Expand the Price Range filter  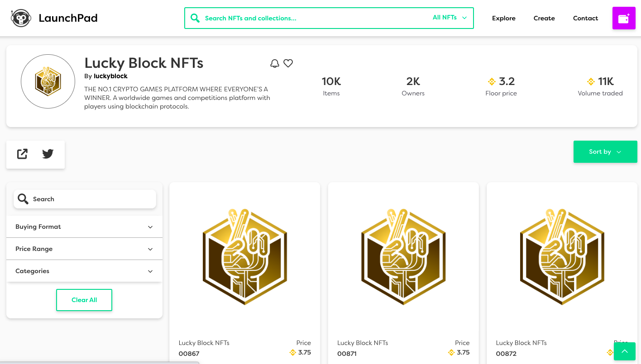[x=84, y=249]
